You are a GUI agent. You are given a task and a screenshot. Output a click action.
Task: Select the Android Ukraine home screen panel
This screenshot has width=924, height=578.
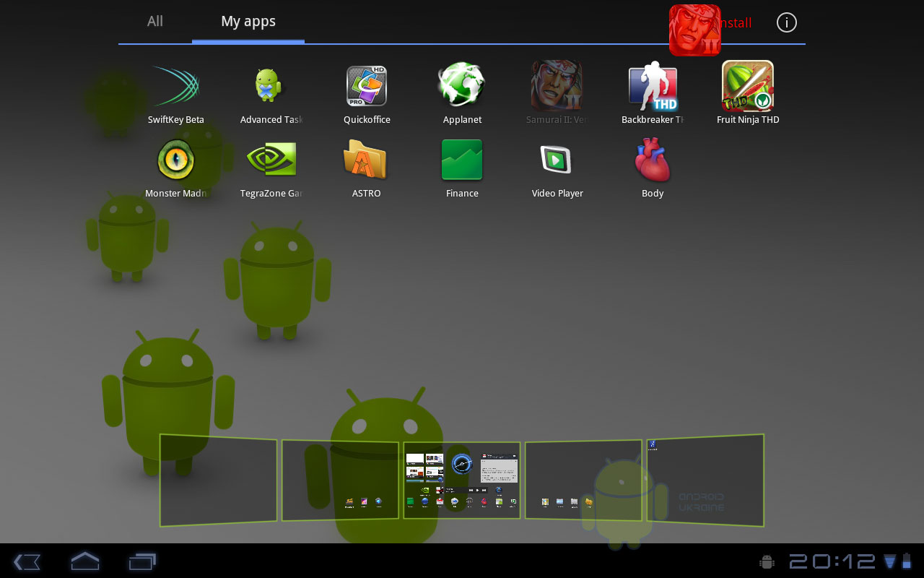pyautogui.click(x=705, y=480)
